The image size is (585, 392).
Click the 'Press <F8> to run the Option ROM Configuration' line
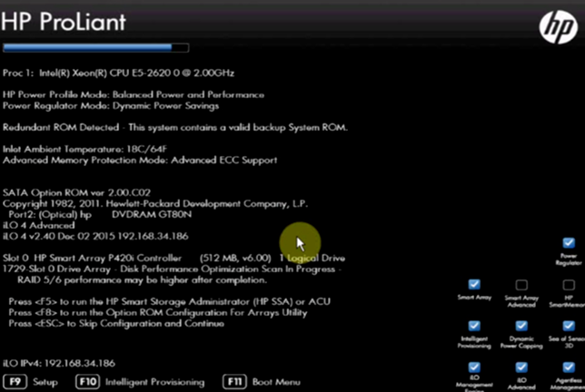tap(158, 312)
